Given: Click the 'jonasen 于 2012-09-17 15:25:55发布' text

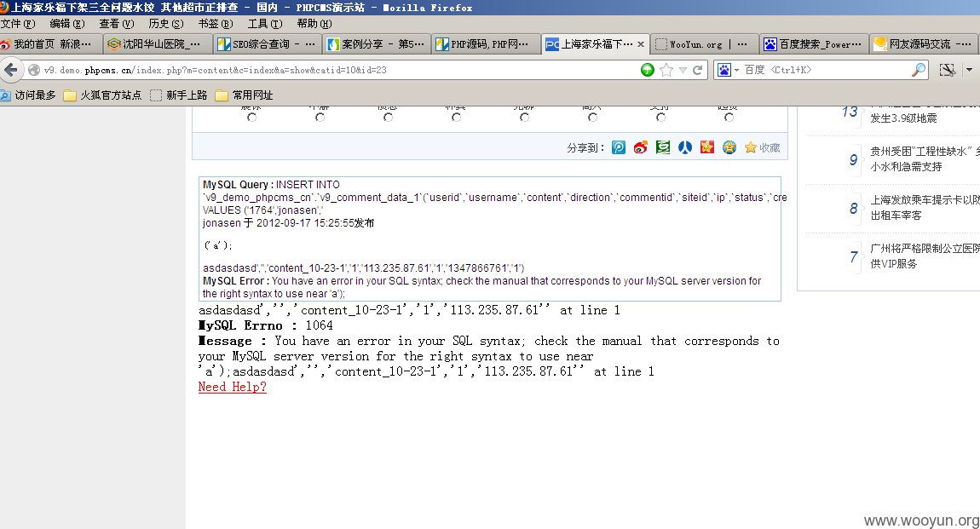Looking at the screenshot, I should click(x=288, y=223).
